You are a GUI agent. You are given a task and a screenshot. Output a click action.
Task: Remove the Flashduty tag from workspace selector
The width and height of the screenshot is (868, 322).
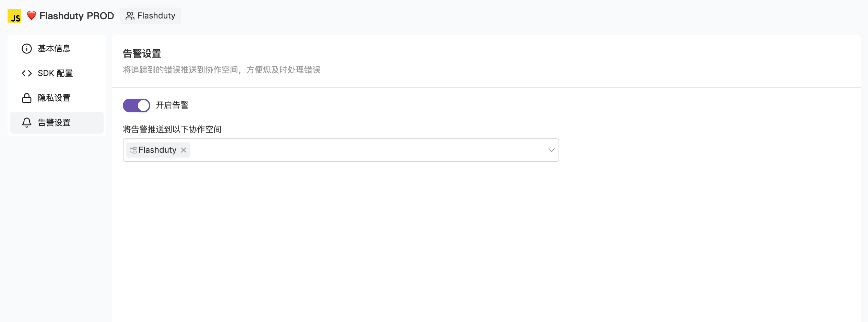click(184, 150)
